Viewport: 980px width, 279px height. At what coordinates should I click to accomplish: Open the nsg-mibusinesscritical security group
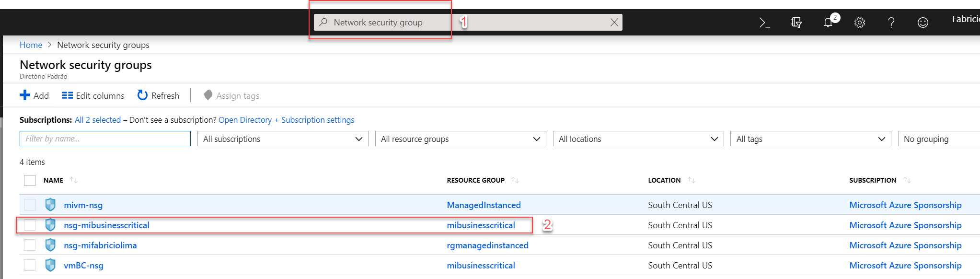pos(106,225)
